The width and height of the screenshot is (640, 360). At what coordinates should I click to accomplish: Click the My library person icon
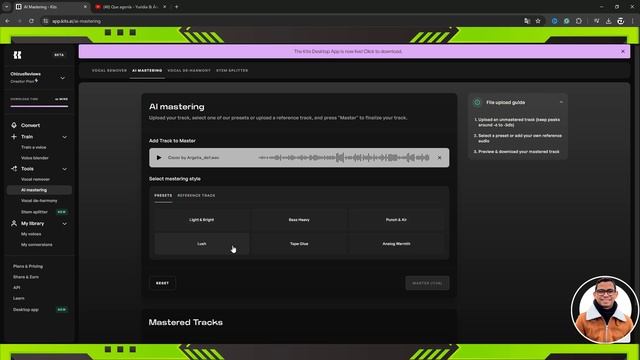[x=14, y=224]
